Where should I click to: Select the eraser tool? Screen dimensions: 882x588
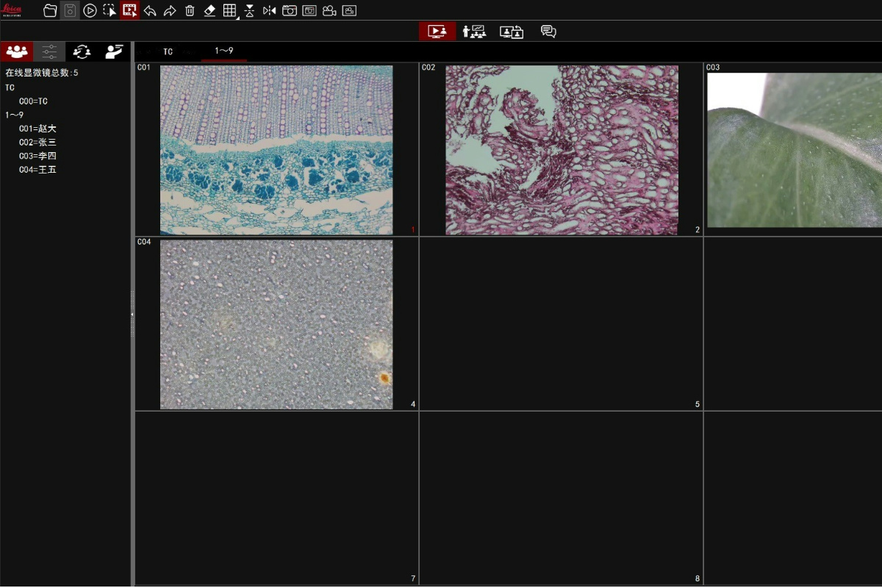tap(209, 11)
